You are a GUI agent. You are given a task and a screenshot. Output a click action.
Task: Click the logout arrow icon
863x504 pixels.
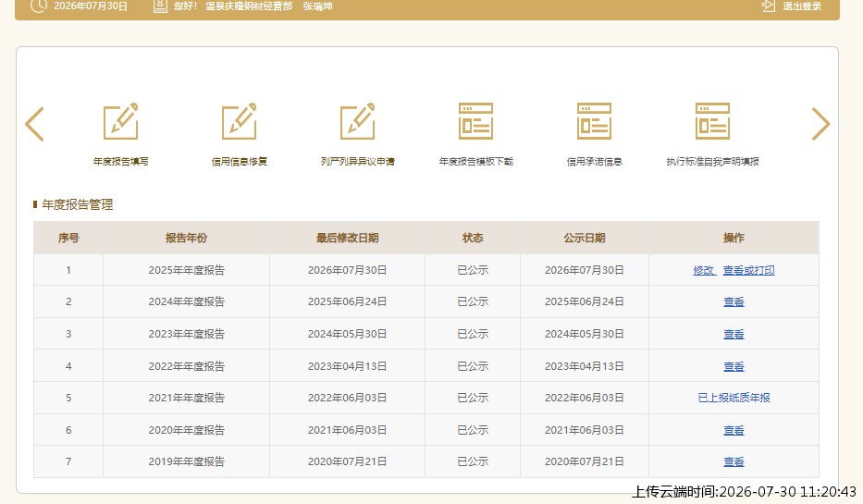pyautogui.click(x=768, y=6)
